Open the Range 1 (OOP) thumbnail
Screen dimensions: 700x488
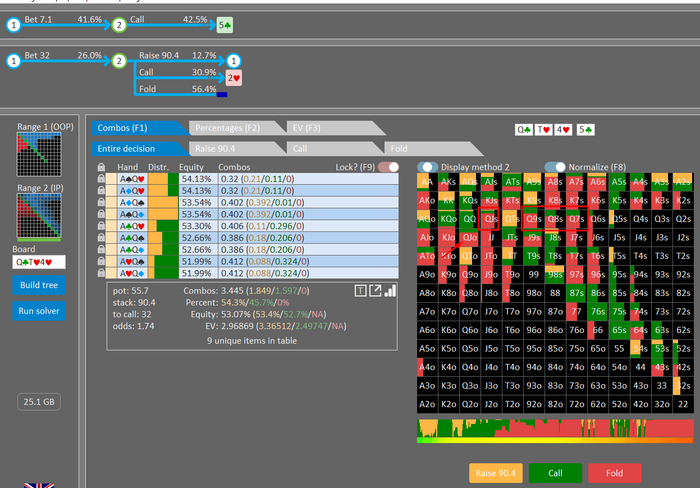click(39, 155)
